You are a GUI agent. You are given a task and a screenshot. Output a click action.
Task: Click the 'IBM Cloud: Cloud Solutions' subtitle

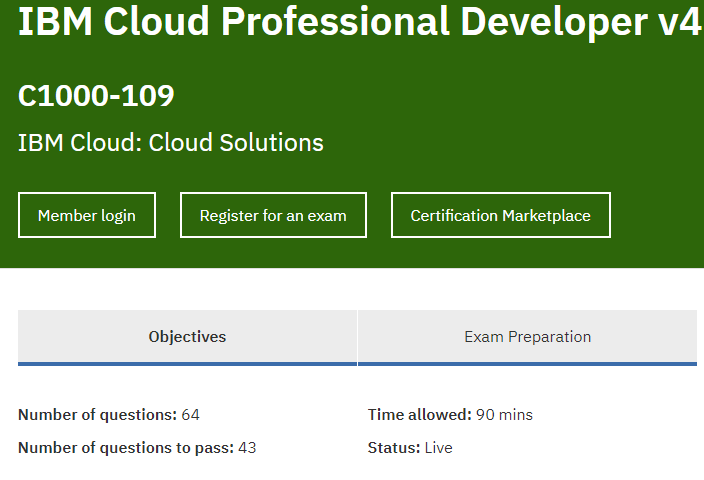point(171,143)
